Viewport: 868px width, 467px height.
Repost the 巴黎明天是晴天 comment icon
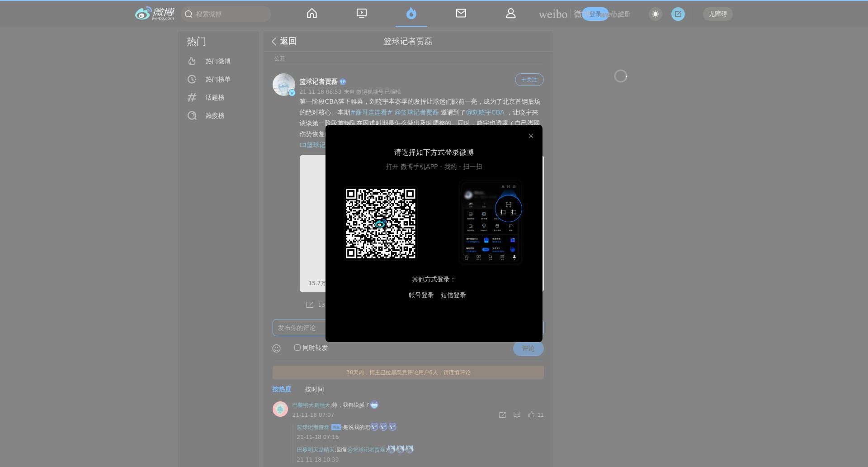click(x=502, y=415)
